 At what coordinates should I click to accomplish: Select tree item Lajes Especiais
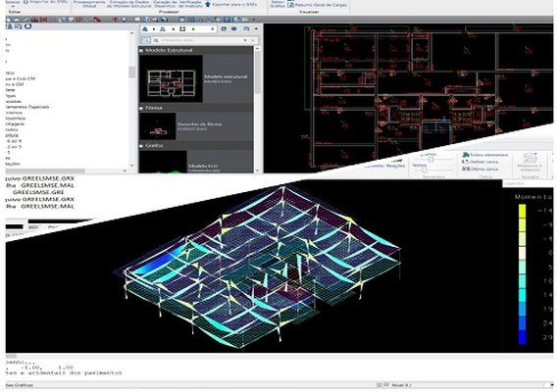[x=27, y=107]
